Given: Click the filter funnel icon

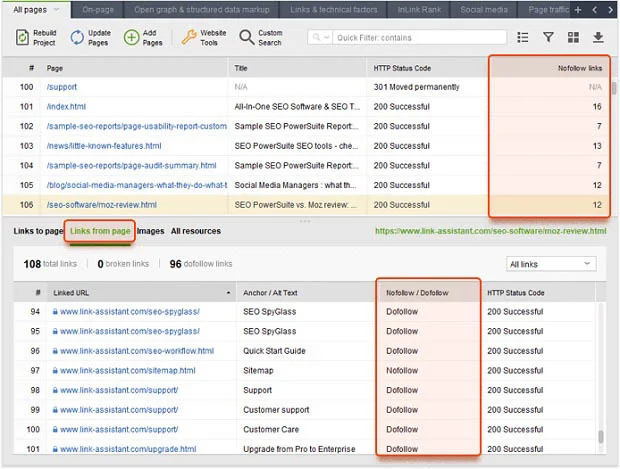Looking at the screenshot, I should pyautogui.click(x=548, y=37).
